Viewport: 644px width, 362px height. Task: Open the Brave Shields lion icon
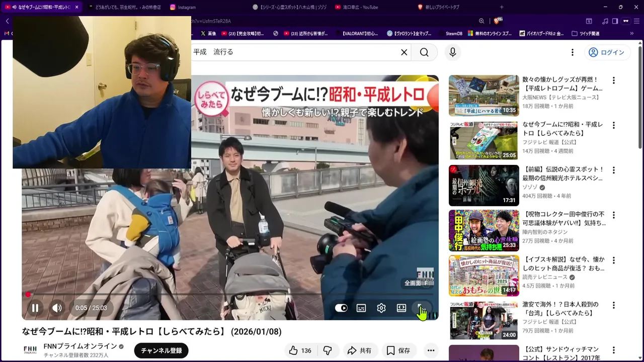pos(498,21)
